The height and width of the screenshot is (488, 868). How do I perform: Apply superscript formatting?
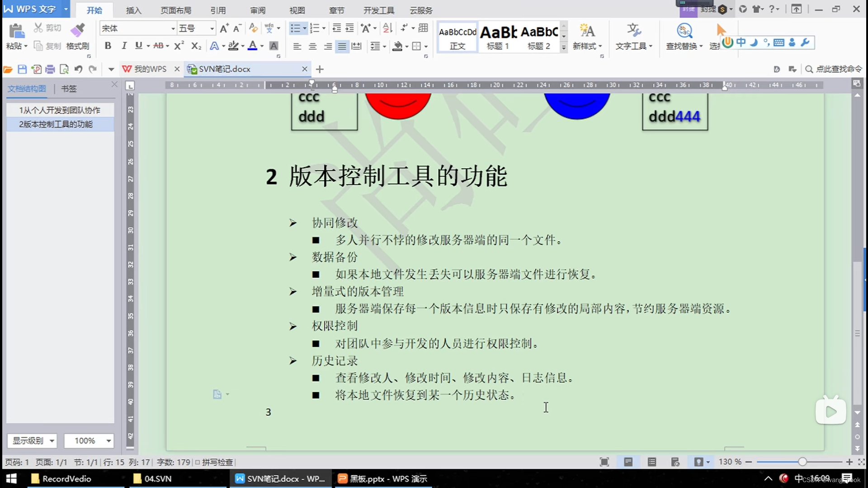tap(179, 46)
